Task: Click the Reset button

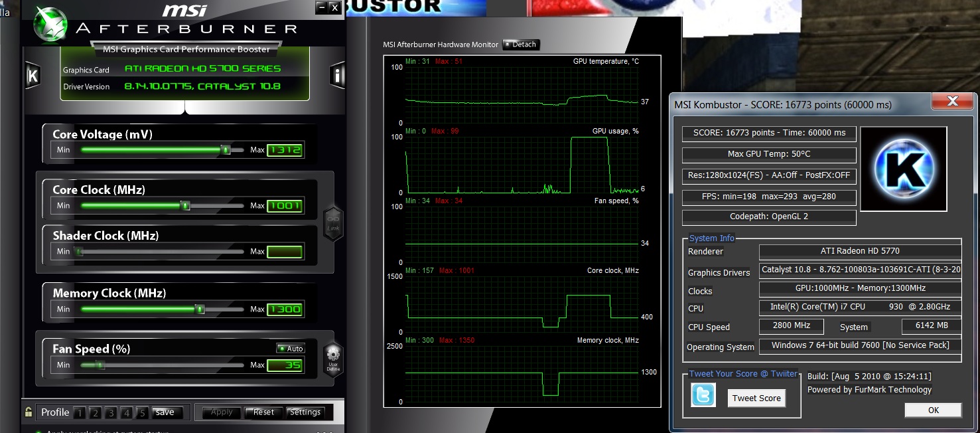Action: 263,412
